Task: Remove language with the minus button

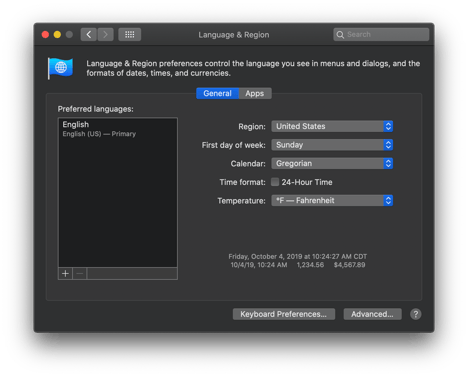Action: (80, 274)
